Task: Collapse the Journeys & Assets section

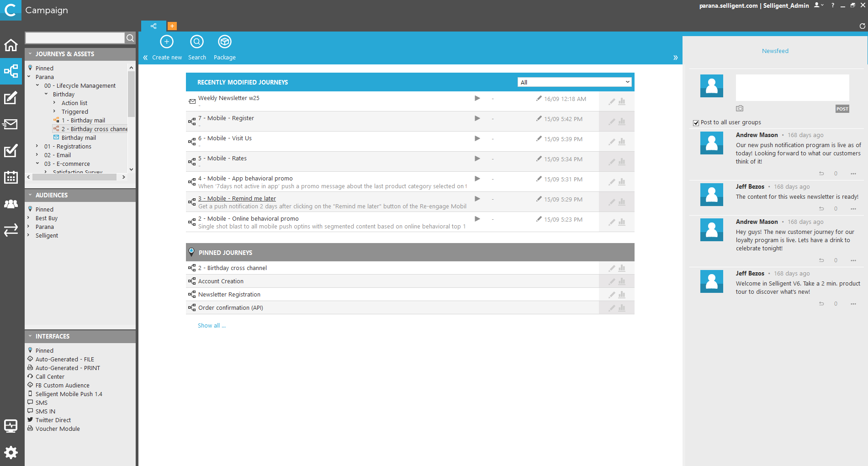Action: click(30, 54)
